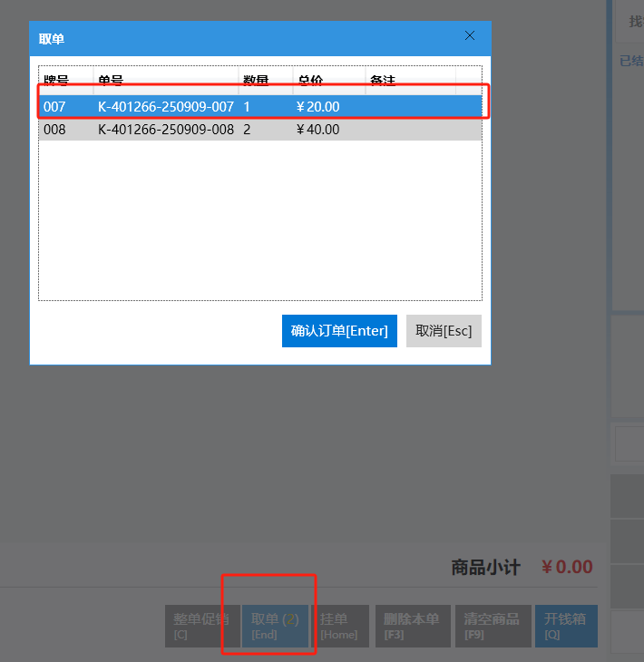
Task: Click the 确认订单[Enter] button
Action: [x=339, y=331]
